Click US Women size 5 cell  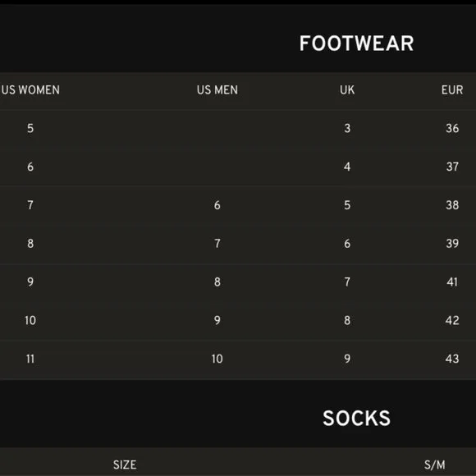(30, 128)
